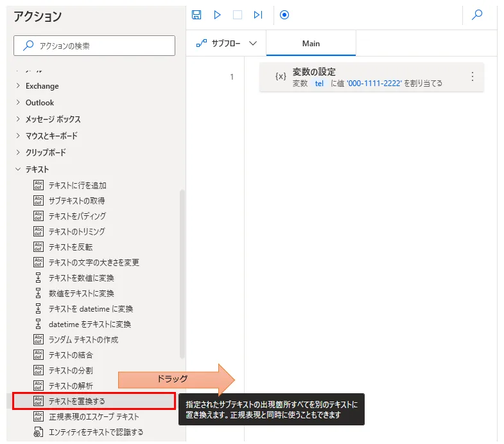Image resolution: width=504 pixels, height=444 pixels.
Task: Click Run next action icon
Action: (258, 15)
